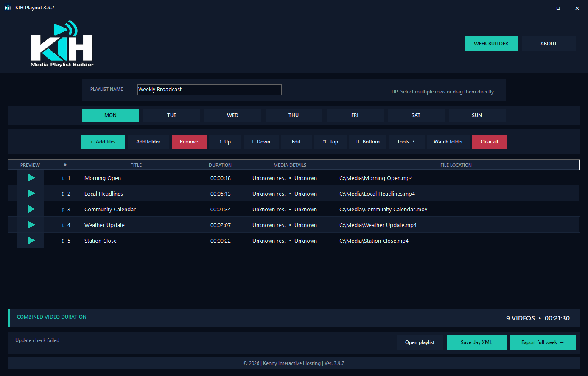Image resolution: width=588 pixels, height=376 pixels.
Task: Export the full week
Action: 543,342
